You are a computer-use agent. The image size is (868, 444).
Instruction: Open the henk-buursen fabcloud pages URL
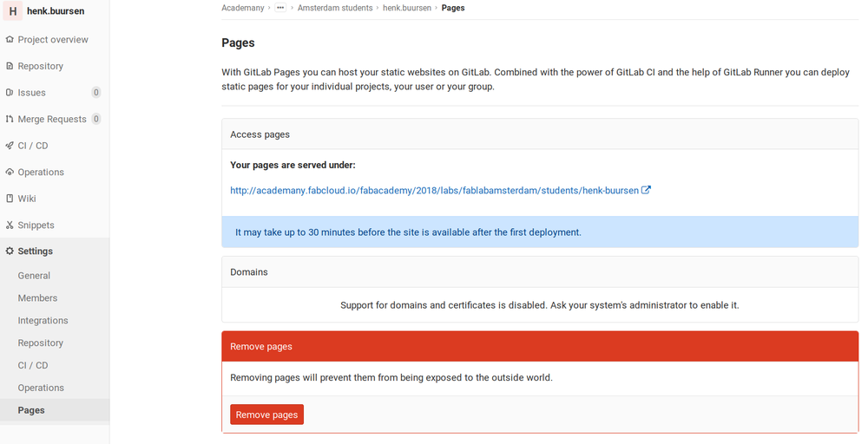pos(435,191)
